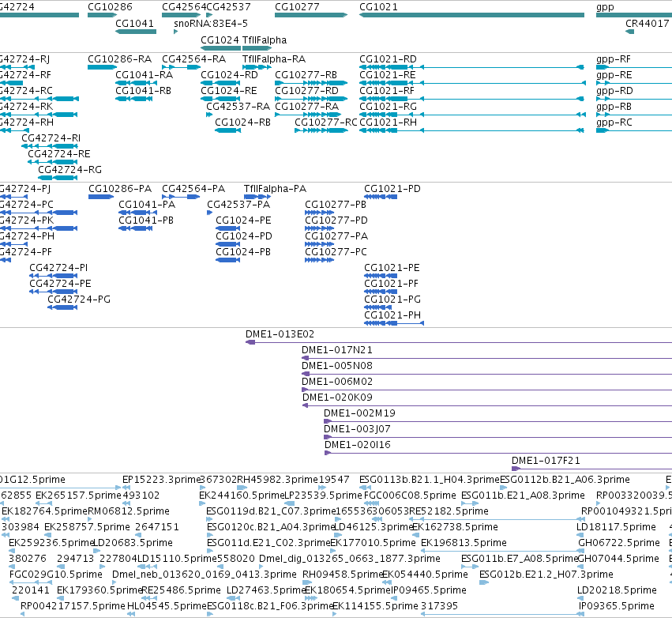Viewport: 672px width, 618px height.
Task: Click the EK162738.5prime EST label
Action: (455, 527)
